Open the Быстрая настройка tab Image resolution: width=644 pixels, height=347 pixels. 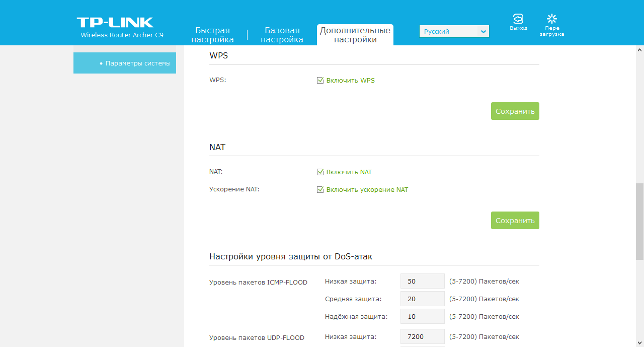point(212,35)
